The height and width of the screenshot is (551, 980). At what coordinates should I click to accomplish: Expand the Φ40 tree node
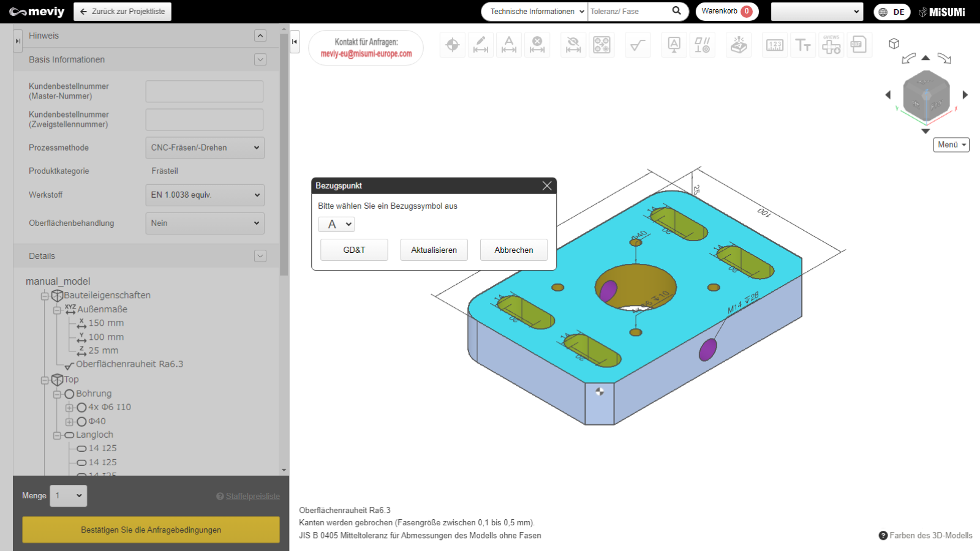(x=69, y=422)
